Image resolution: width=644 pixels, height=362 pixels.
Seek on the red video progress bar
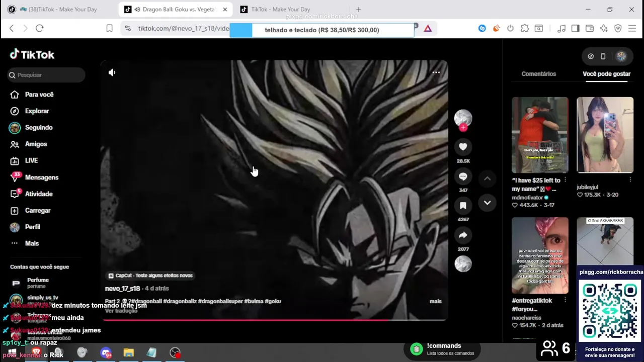pyautogui.click(x=275, y=320)
